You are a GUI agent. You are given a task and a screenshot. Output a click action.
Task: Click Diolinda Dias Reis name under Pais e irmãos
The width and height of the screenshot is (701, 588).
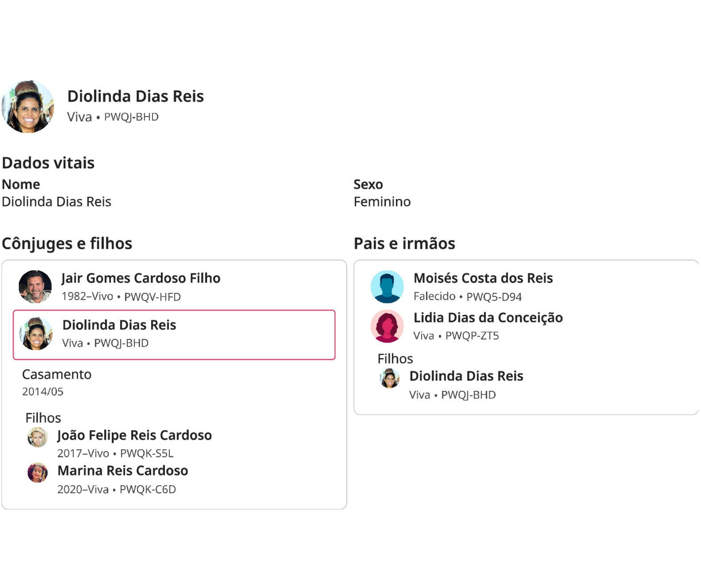[x=466, y=376]
